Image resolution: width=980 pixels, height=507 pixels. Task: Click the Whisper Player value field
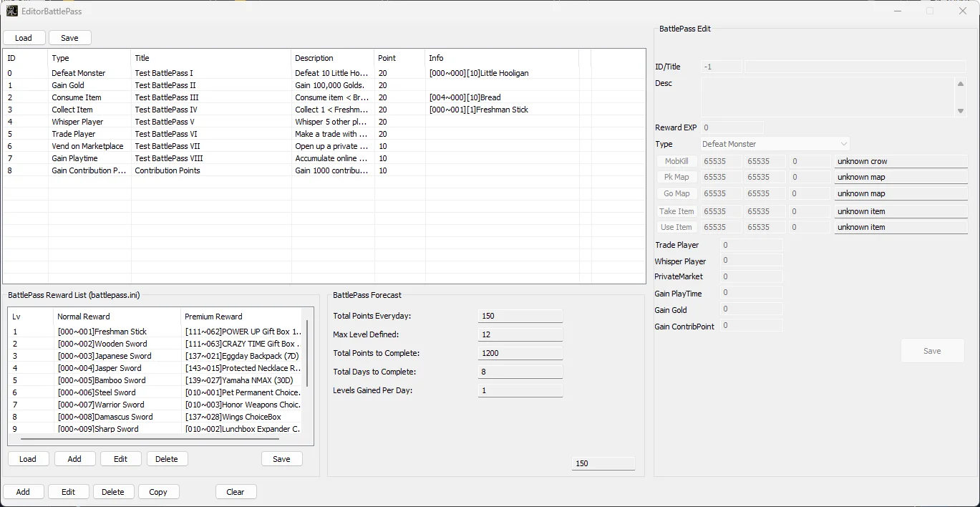751,261
